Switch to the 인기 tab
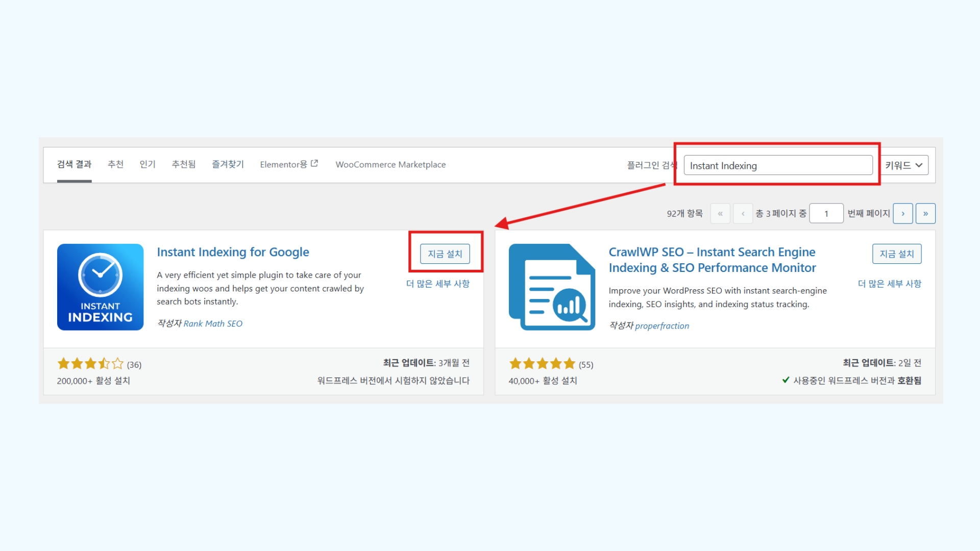Screen dimensions: 980x551 (x=148, y=164)
